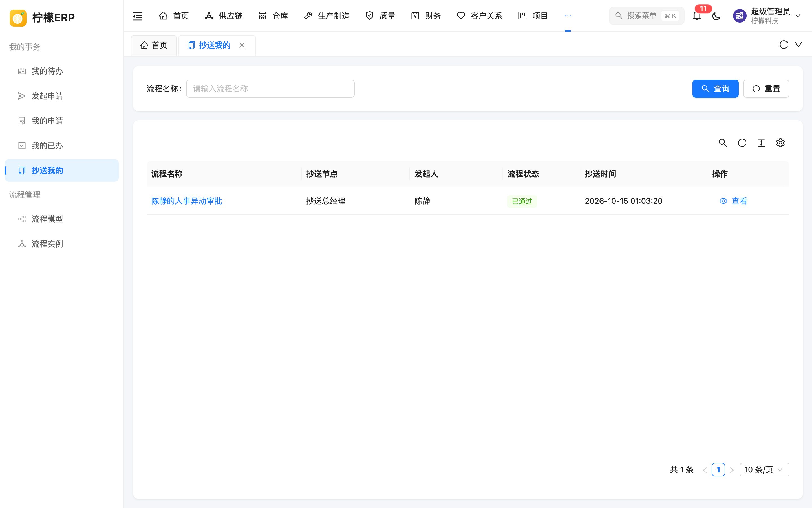Screen dimensions: 812x508
Task: Switch to the 首页 page tab
Action: (x=154, y=45)
